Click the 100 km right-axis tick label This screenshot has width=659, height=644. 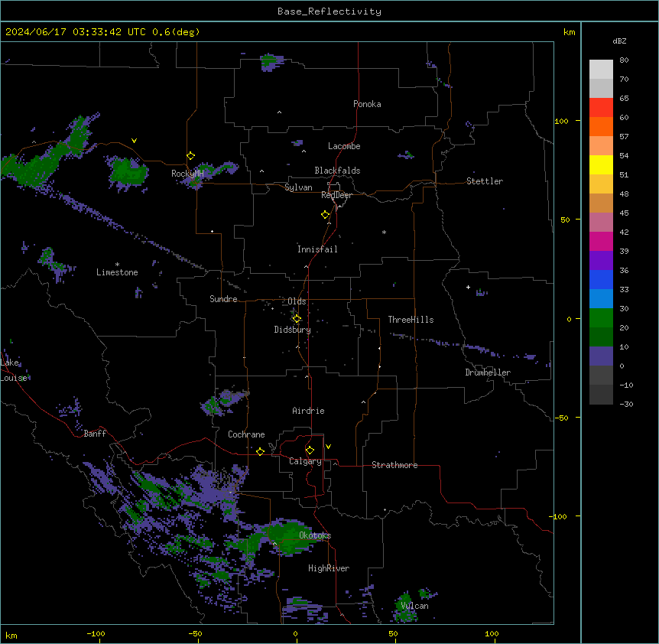pos(561,121)
